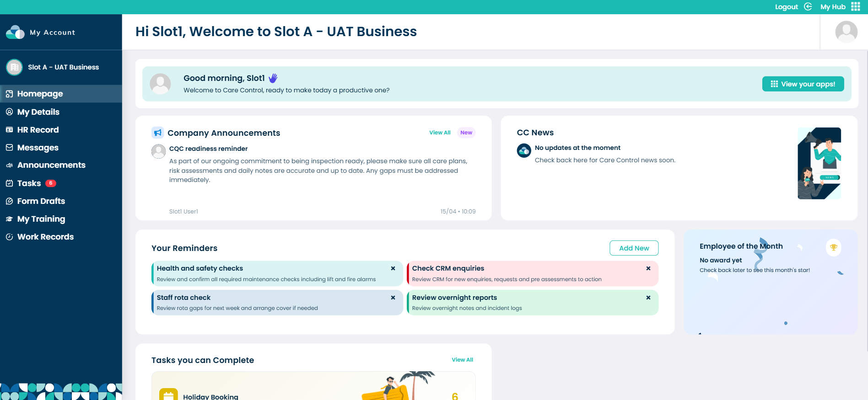
Task: Remove the Review overnight reports reminder
Action: pos(648,298)
